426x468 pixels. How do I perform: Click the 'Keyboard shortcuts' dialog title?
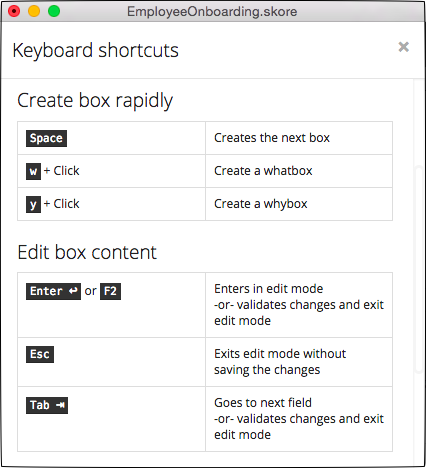95,51
